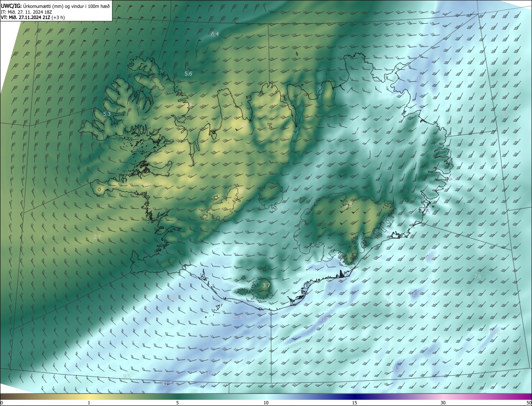This screenshot has width=532, height=406.
Task: Click the color scale label 30
Action: [x=443, y=403]
